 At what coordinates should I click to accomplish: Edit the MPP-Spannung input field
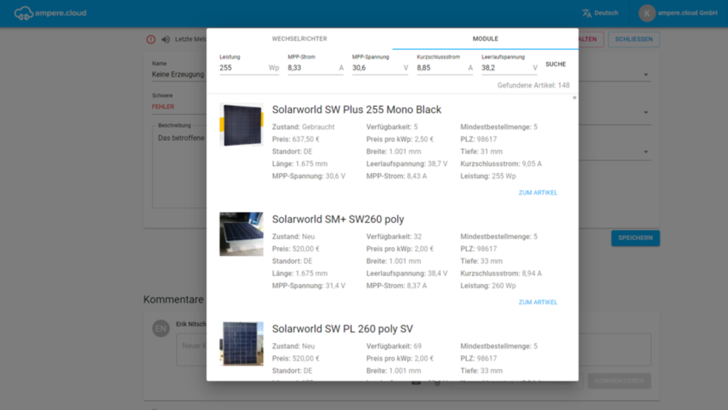coord(380,68)
